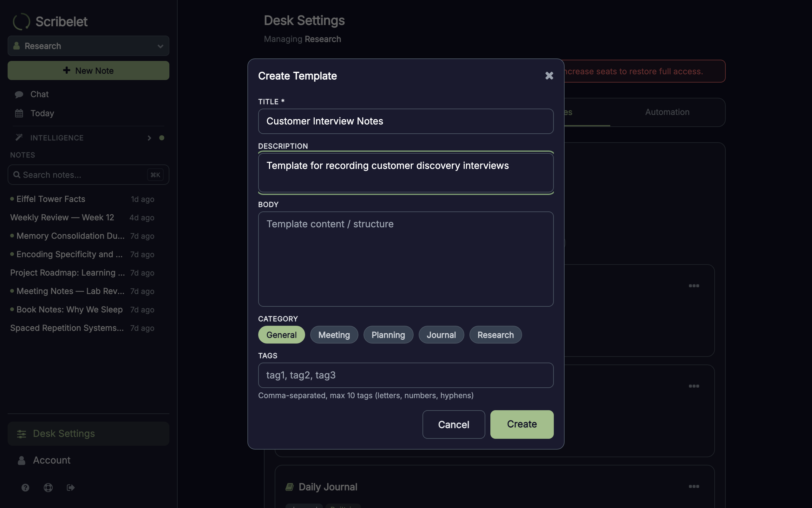Open the Daily Journal ellipsis menu

click(694, 486)
